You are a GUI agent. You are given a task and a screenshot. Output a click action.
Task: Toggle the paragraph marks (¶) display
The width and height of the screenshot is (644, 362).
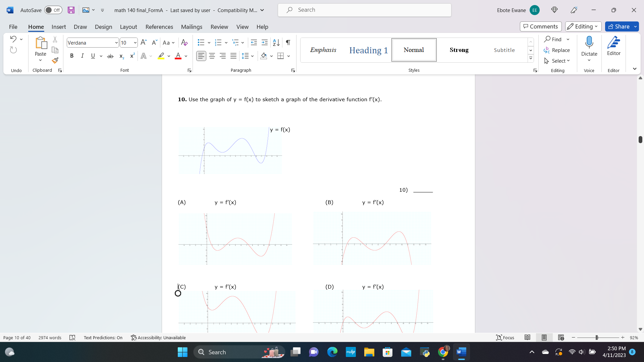(288, 43)
